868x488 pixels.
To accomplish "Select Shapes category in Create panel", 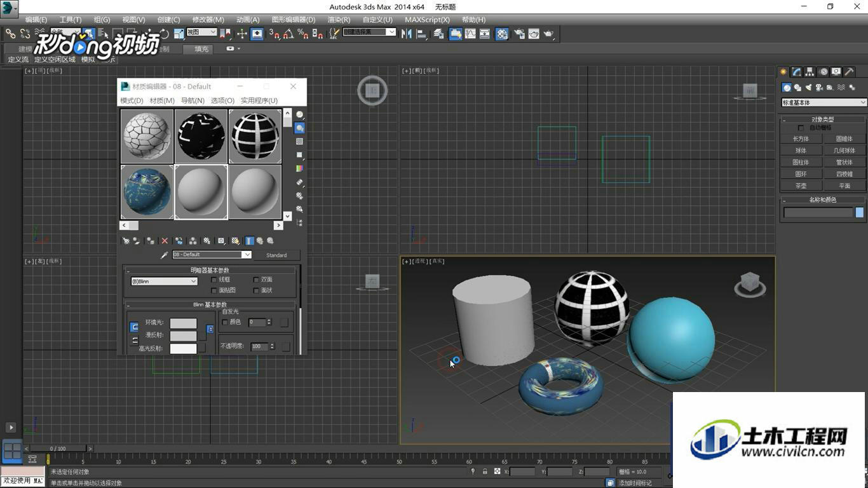I will point(797,88).
